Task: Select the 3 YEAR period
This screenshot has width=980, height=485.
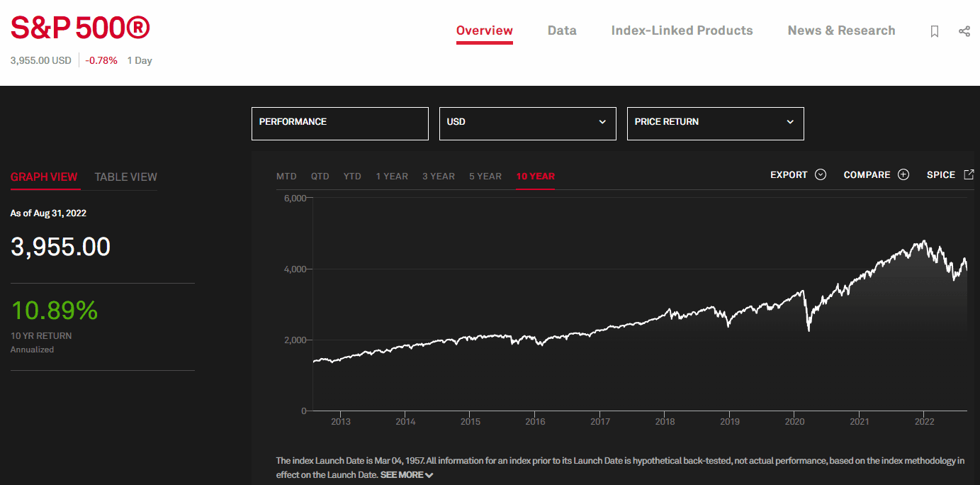Action: point(438,176)
